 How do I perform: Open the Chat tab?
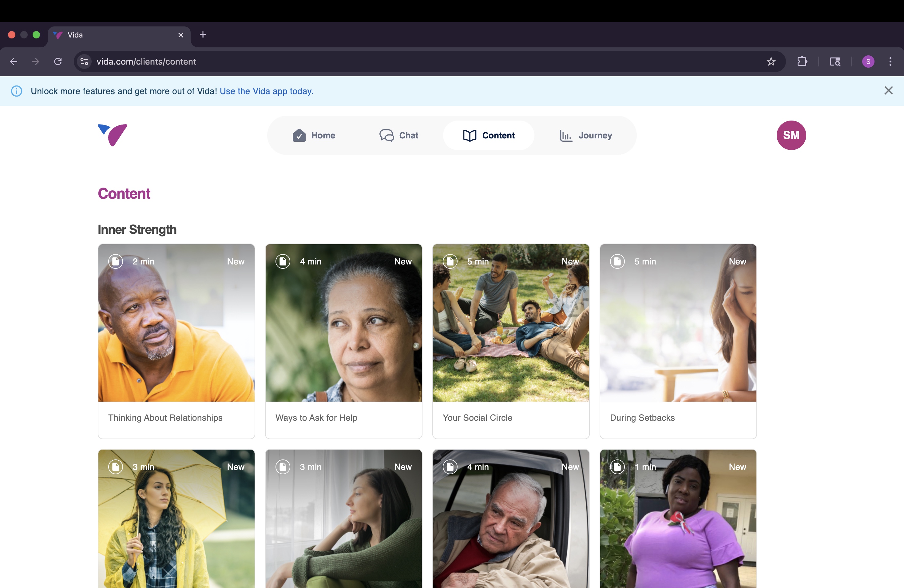399,135
